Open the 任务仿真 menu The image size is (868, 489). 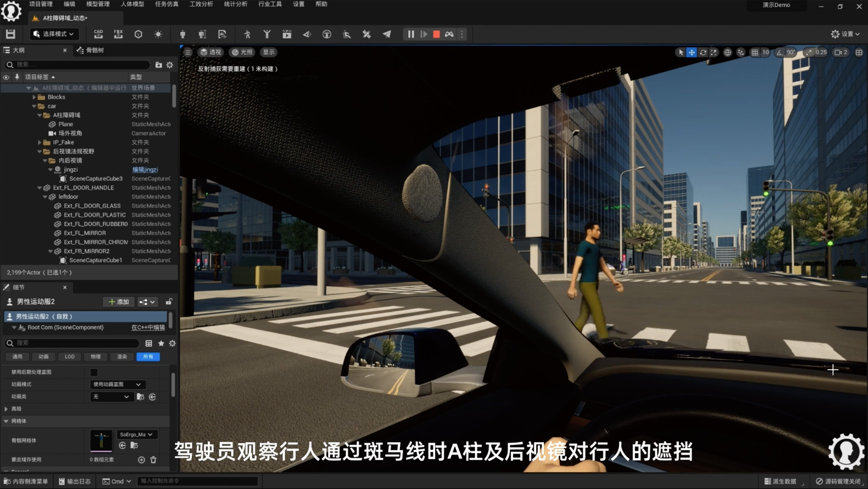[x=166, y=4]
